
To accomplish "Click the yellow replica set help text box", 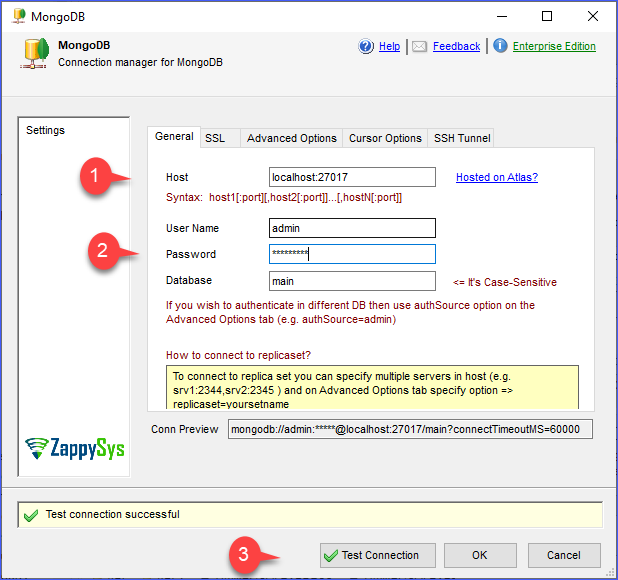I will click(372, 387).
